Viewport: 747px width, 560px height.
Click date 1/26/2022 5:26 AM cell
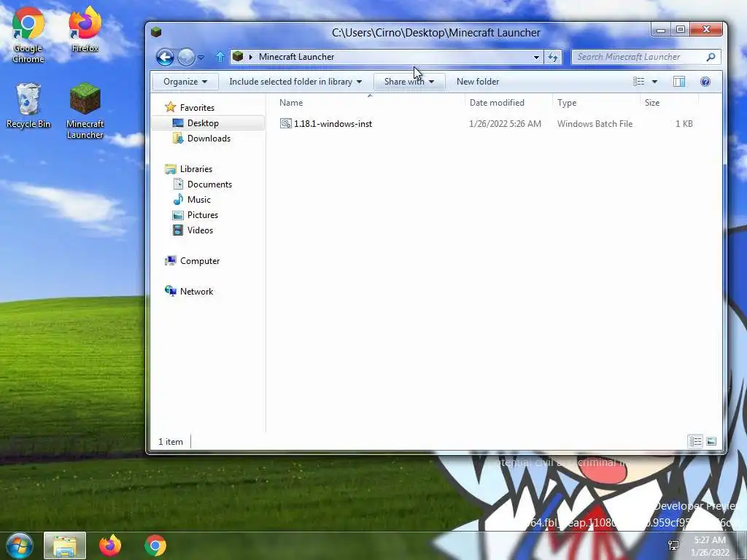coord(505,123)
